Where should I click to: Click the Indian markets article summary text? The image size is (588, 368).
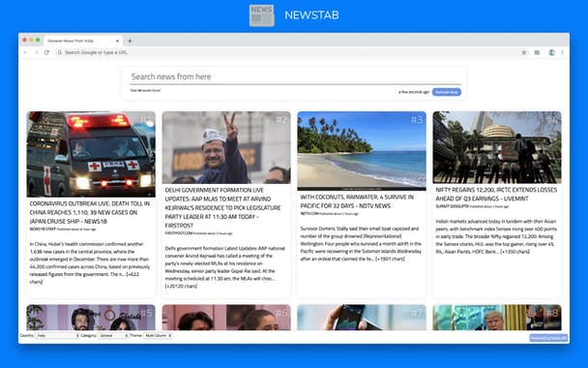coord(496,236)
